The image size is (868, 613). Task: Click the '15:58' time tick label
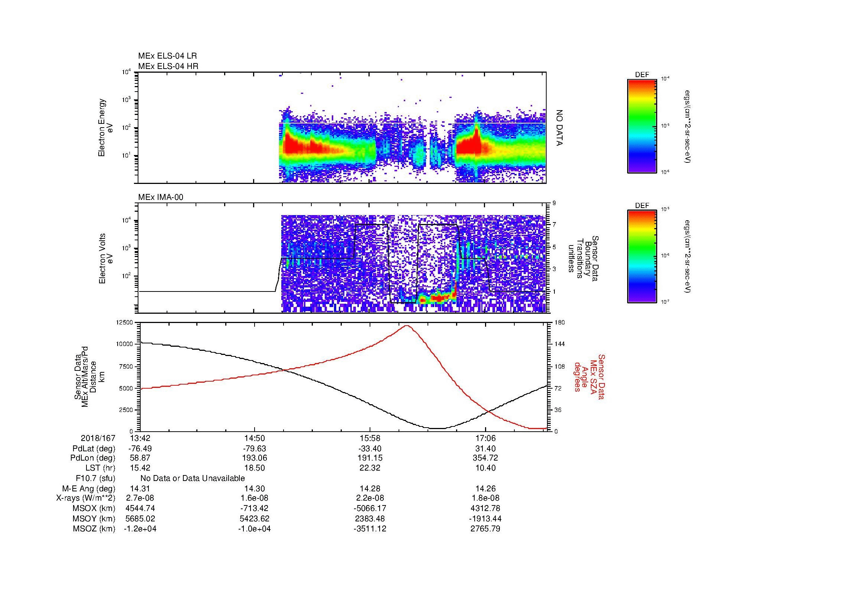pyautogui.click(x=370, y=438)
